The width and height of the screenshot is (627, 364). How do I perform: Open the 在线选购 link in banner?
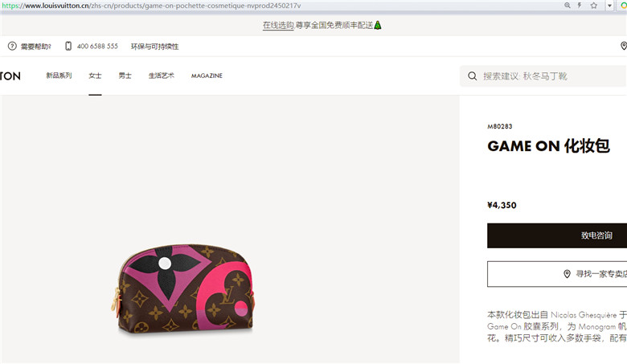point(278,25)
